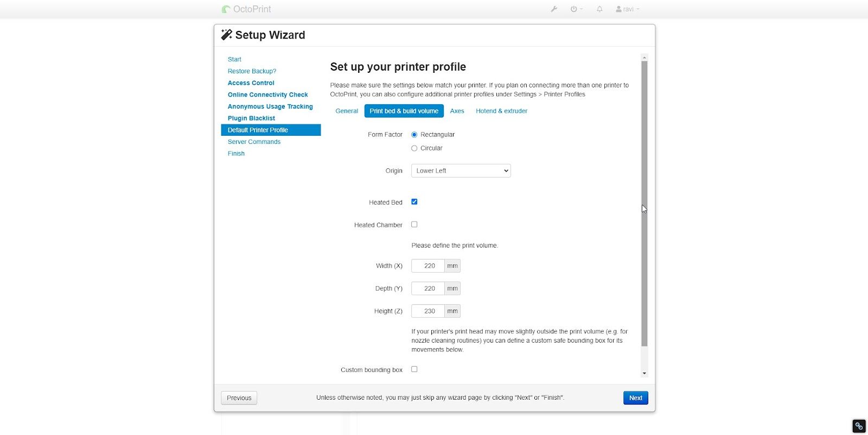Open the Origin dropdown

tap(461, 171)
